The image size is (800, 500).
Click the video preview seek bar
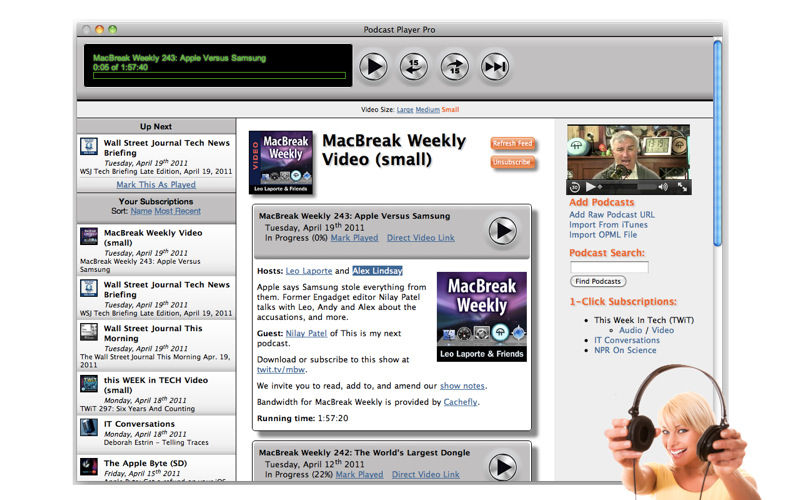coord(627,187)
